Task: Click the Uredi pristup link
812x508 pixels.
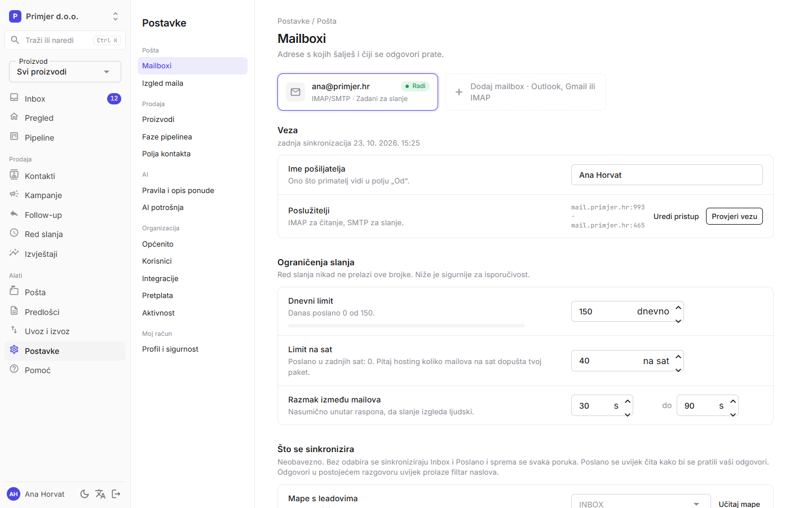Action: click(x=676, y=216)
